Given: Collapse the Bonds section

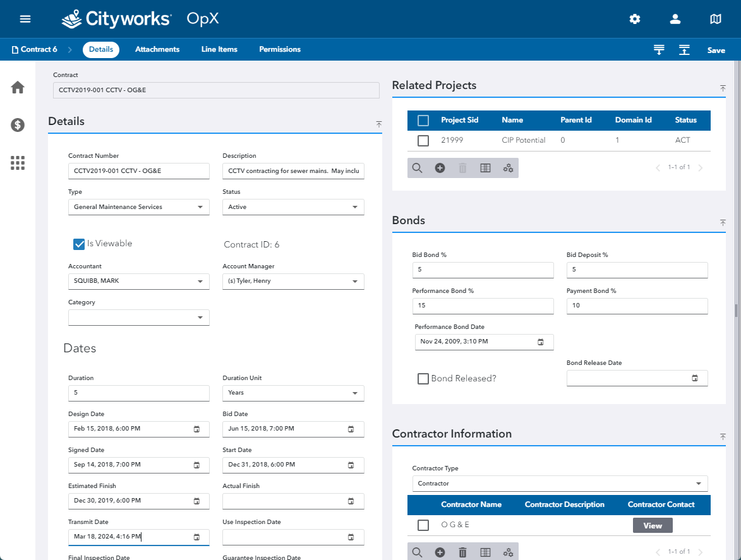Looking at the screenshot, I should (723, 222).
